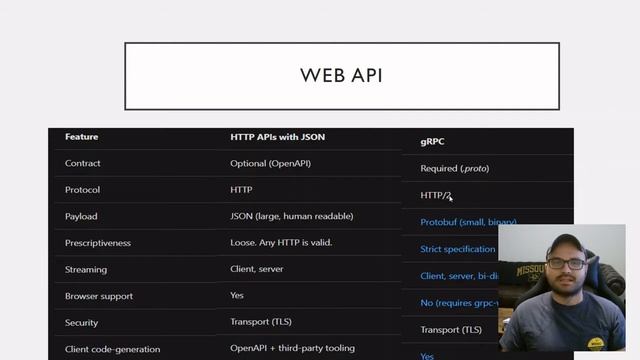Select the 'HTTP APIs with JSON' header
640x360 pixels.
click(x=278, y=137)
